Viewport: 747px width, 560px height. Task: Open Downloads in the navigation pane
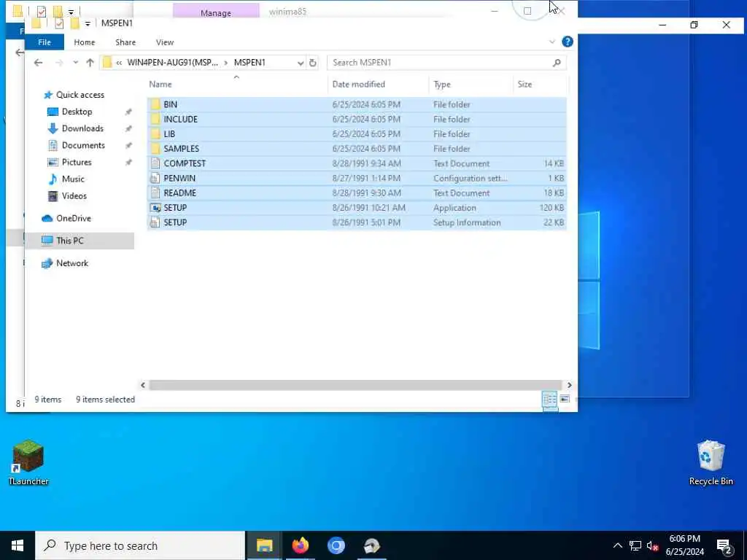pyautogui.click(x=82, y=128)
